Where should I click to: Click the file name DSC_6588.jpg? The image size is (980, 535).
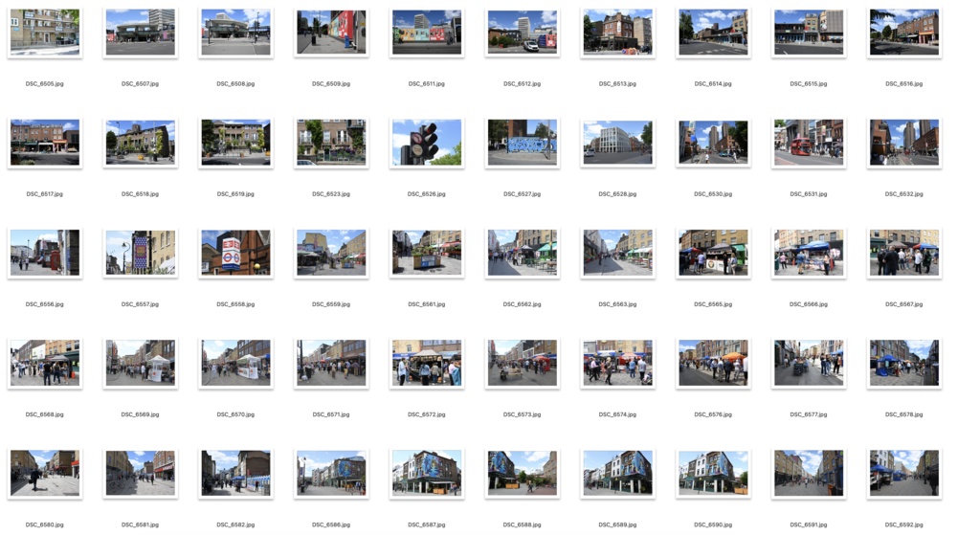click(x=523, y=525)
